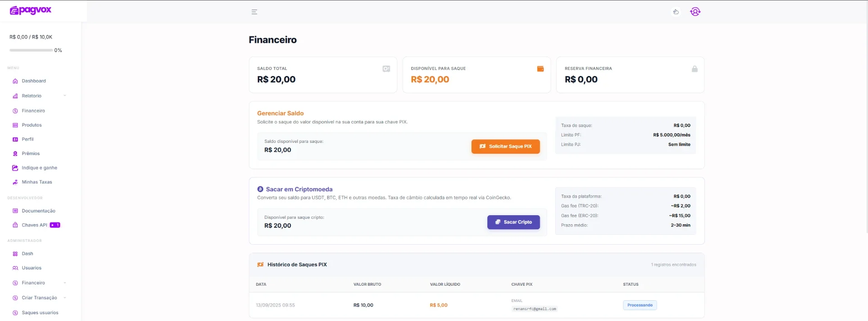Click the DATA column header
This screenshot has height=321, width=868.
coord(261,285)
